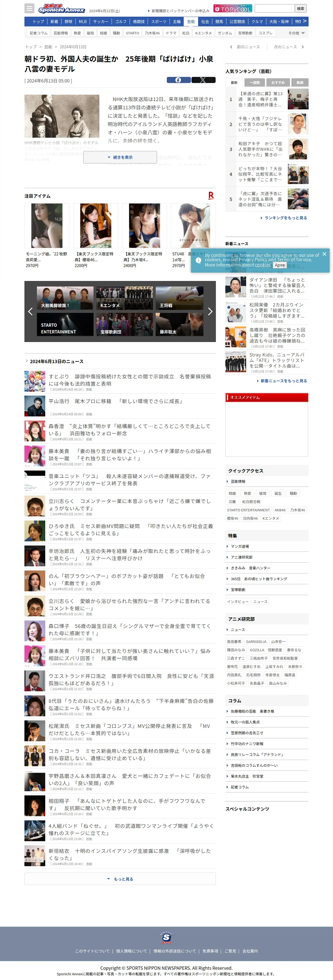
Task: Open the 芸能 navigation tab
Action: [191, 22]
